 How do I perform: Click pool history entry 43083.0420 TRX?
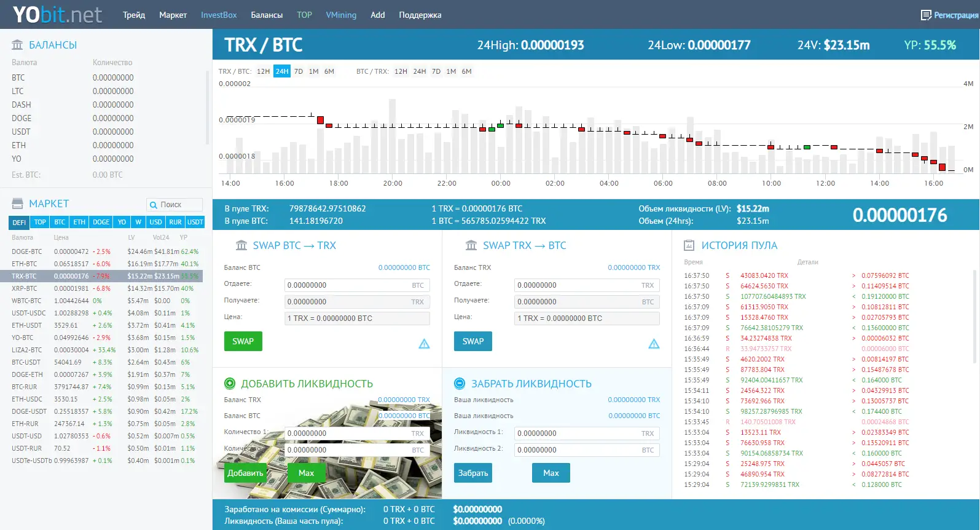pos(764,275)
